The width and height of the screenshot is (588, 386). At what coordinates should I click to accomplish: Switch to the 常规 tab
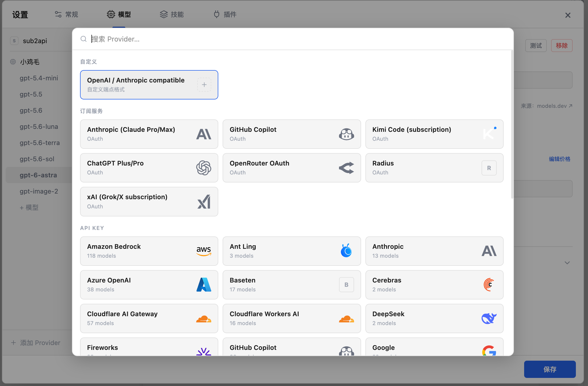point(66,14)
